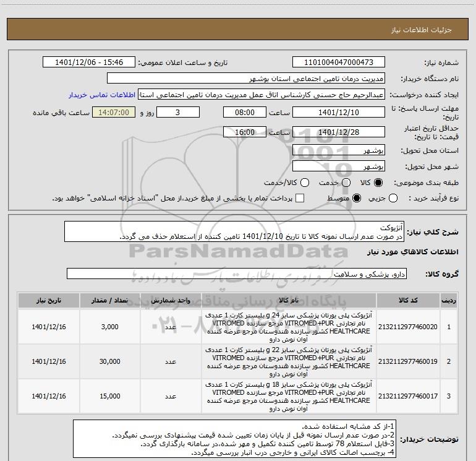Click the size 24 g angiocath item name
This screenshot has height=461, width=476.
(x=289, y=327)
